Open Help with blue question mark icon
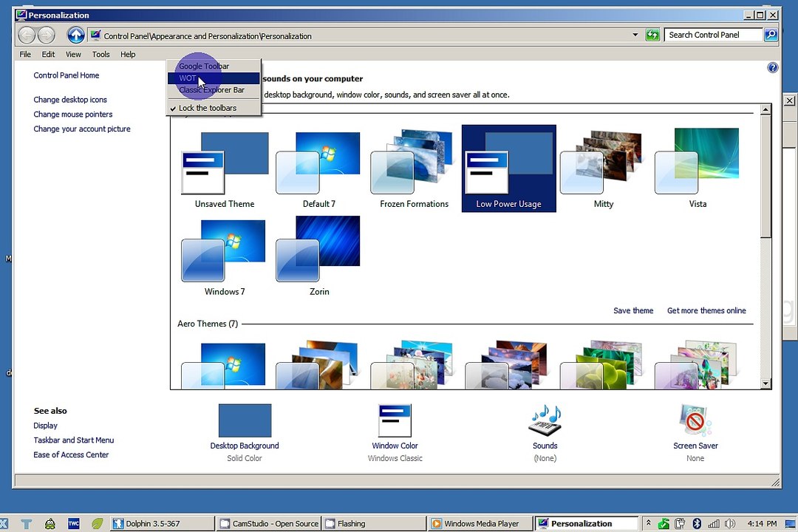 click(773, 68)
